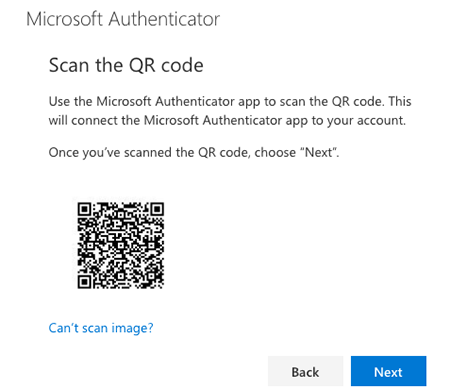
Task: Click the line starting "Use the Microsoft Authenticator"
Action: [x=230, y=102]
